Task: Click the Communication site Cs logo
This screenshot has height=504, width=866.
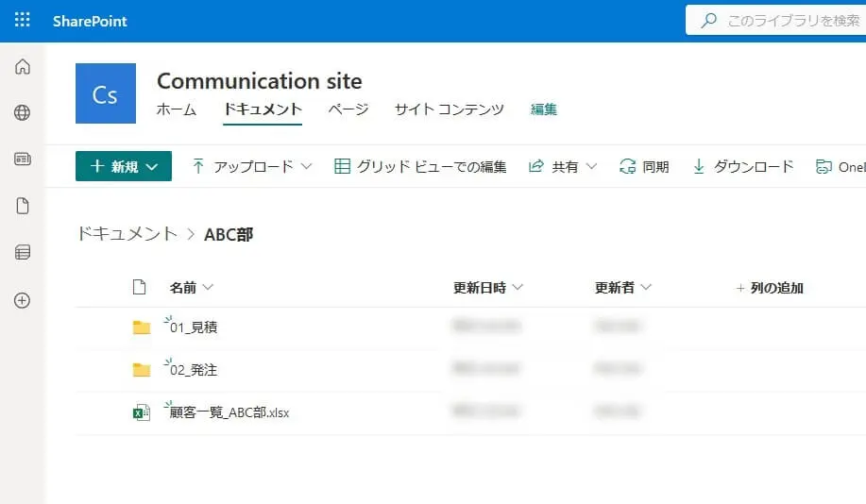Action: (105, 93)
